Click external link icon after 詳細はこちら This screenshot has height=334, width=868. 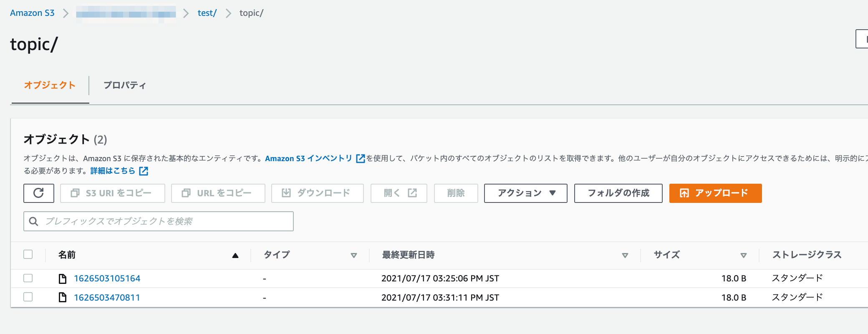[144, 171]
